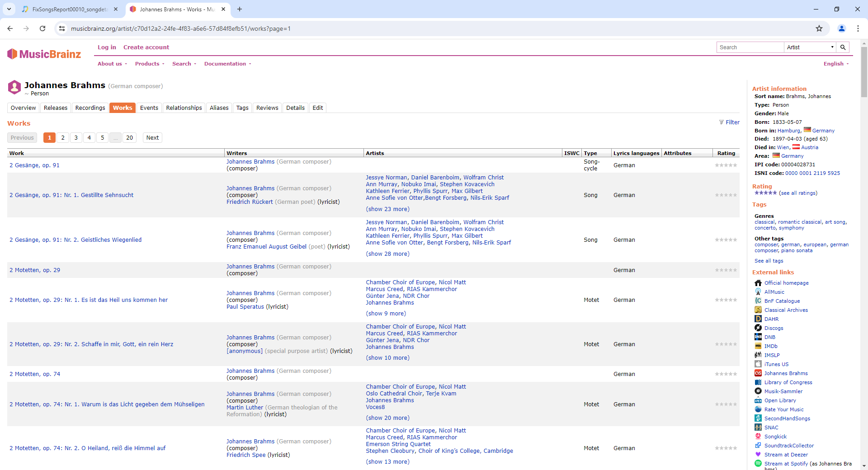Click the IMDb icon
The width and height of the screenshot is (868, 470).
pyautogui.click(x=758, y=346)
